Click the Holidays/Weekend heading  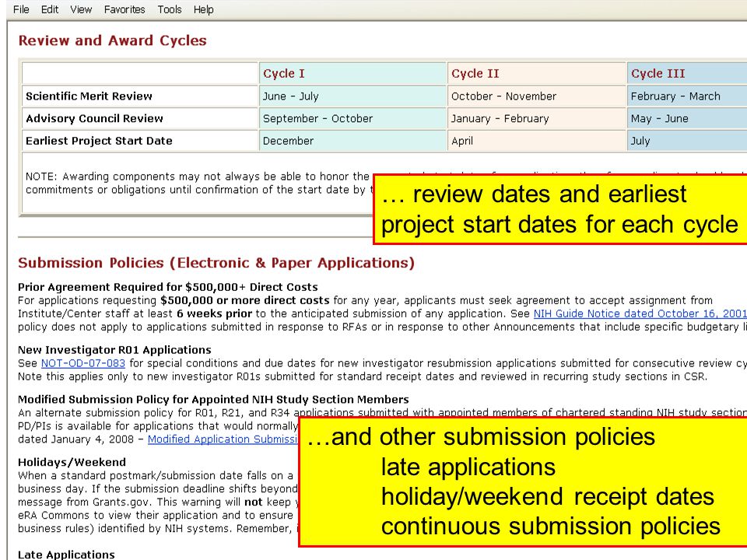(x=72, y=462)
